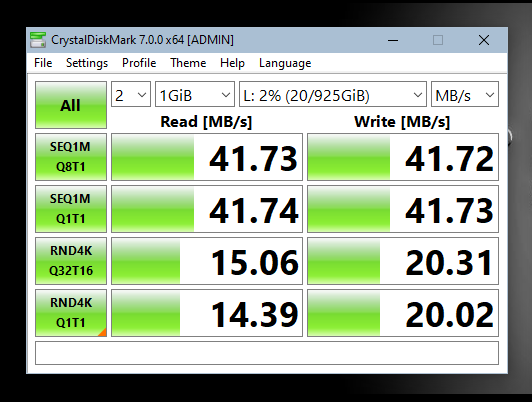
Task: Open the Help menu
Action: [232, 63]
